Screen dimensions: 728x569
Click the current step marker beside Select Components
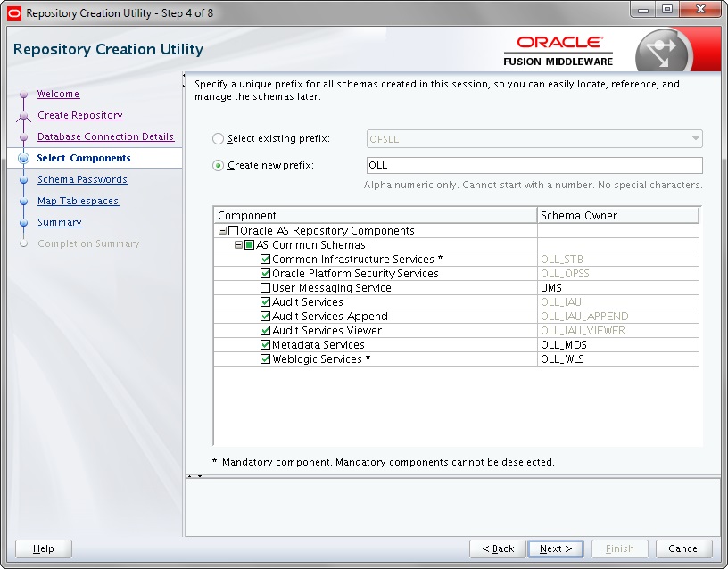tap(24, 158)
